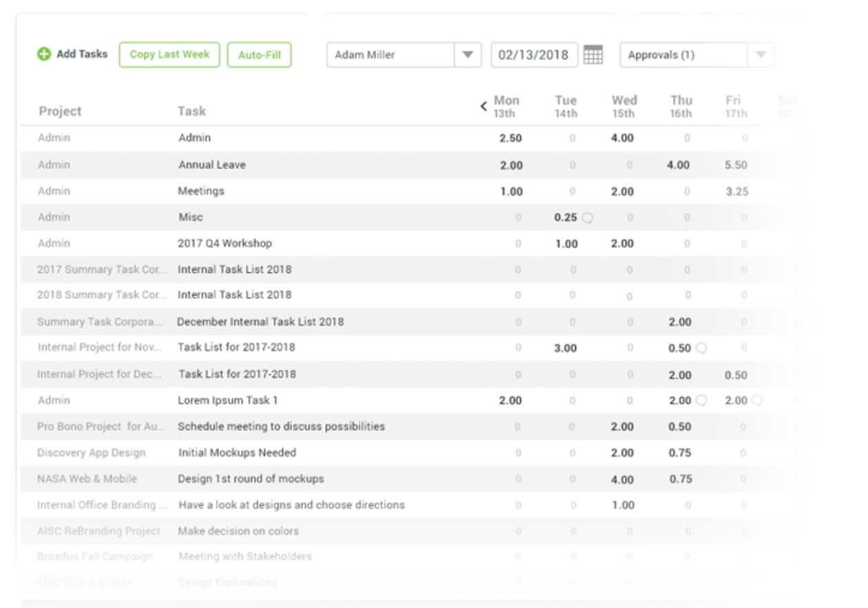Edit Monday 1.00 hours for Meetings
868x608 pixels.
click(511, 192)
